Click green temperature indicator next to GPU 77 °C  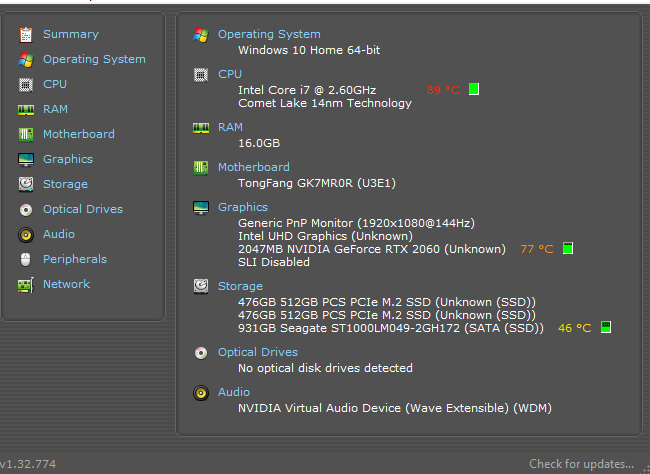click(x=568, y=248)
